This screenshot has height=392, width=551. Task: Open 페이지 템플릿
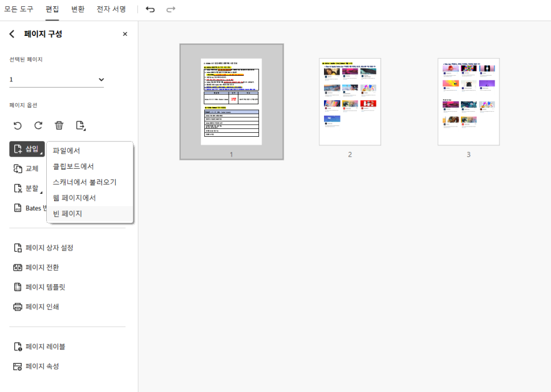click(39, 287)
